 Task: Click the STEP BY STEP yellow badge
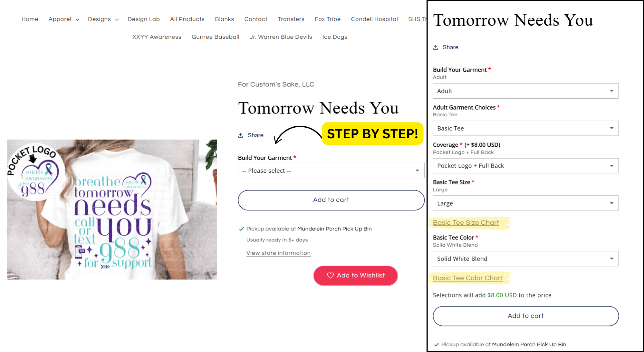(x=372, y=133)
